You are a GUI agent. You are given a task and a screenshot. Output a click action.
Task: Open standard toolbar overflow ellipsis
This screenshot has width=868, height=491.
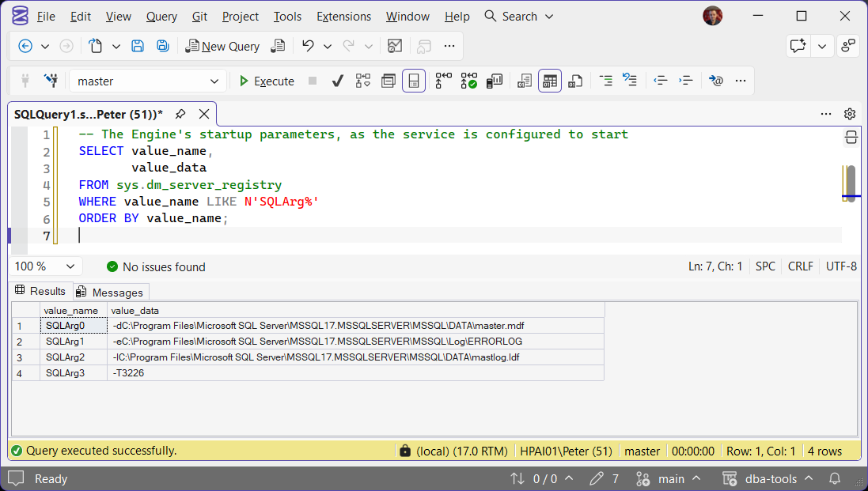(449, 47)
